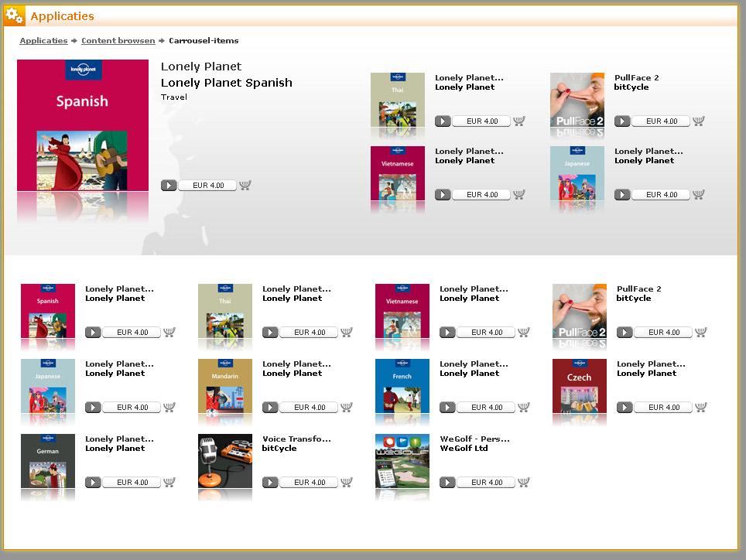Go to Content browsen breadcrumb link
This screenshot has height=560, width=746.
(x=118, y=40)
